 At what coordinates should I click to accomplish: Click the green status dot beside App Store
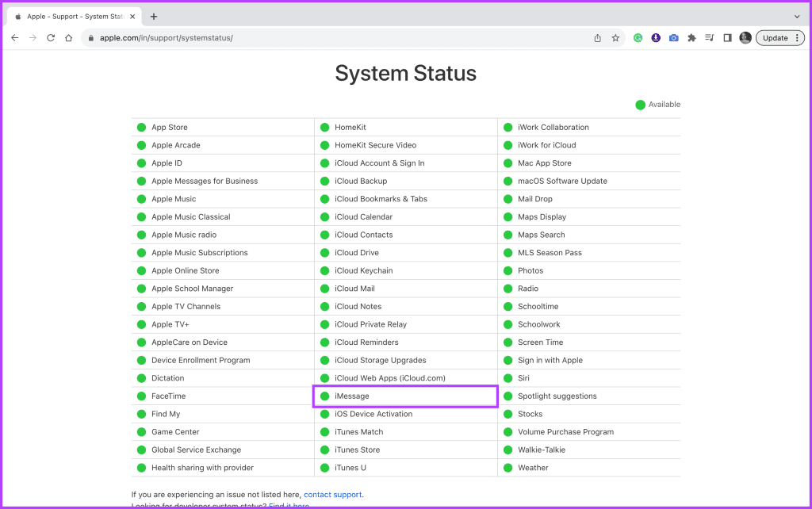click(x=141, y=128)
